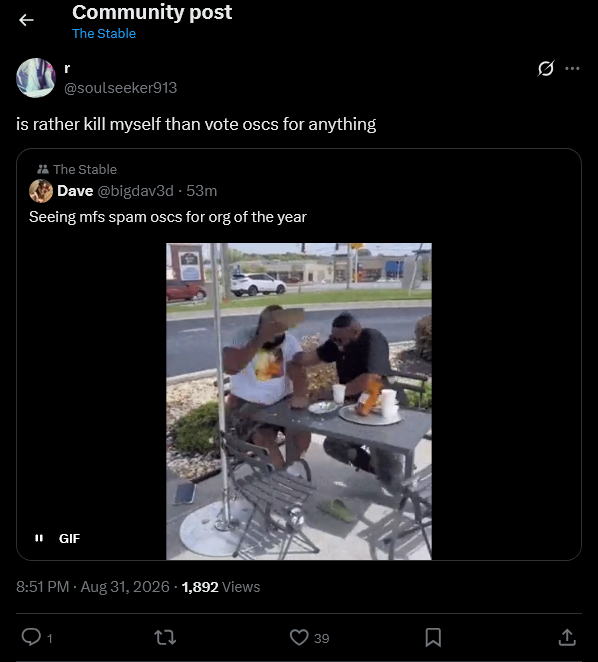The image size is (598, 662).
Task: Repost using the retweet arrows icon
Action: pyautogui.click(x=165, y=637)
